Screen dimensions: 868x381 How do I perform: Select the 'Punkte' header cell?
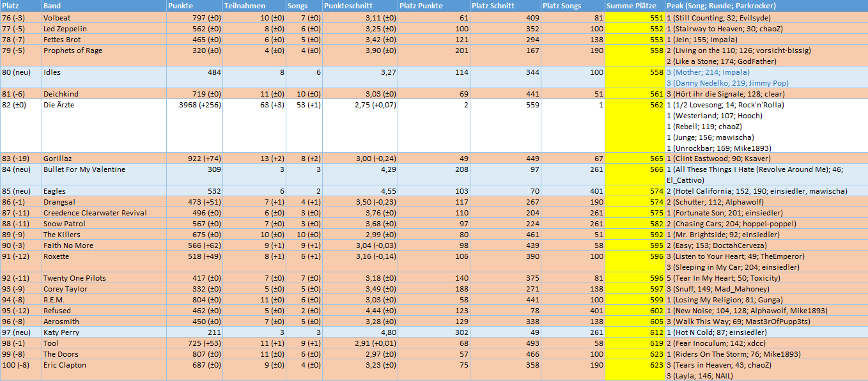pos(194,6)
